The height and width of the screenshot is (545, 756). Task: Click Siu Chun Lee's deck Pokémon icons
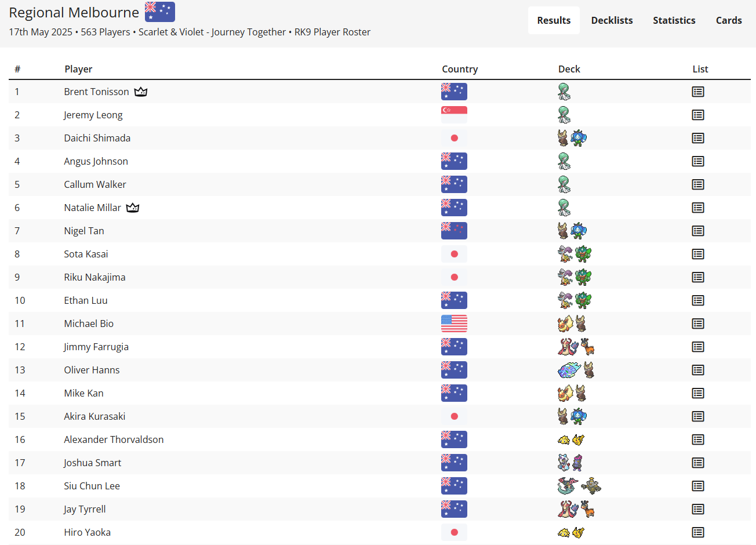pos(579,486)
